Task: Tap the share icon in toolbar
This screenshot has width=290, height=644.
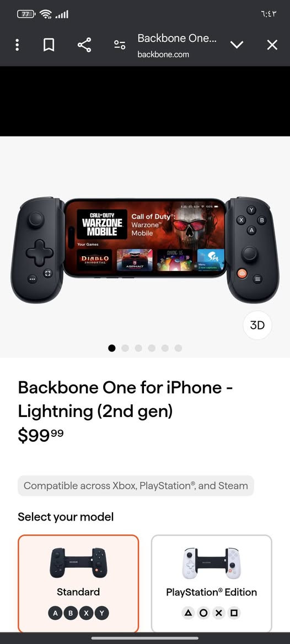Action: 84,45
